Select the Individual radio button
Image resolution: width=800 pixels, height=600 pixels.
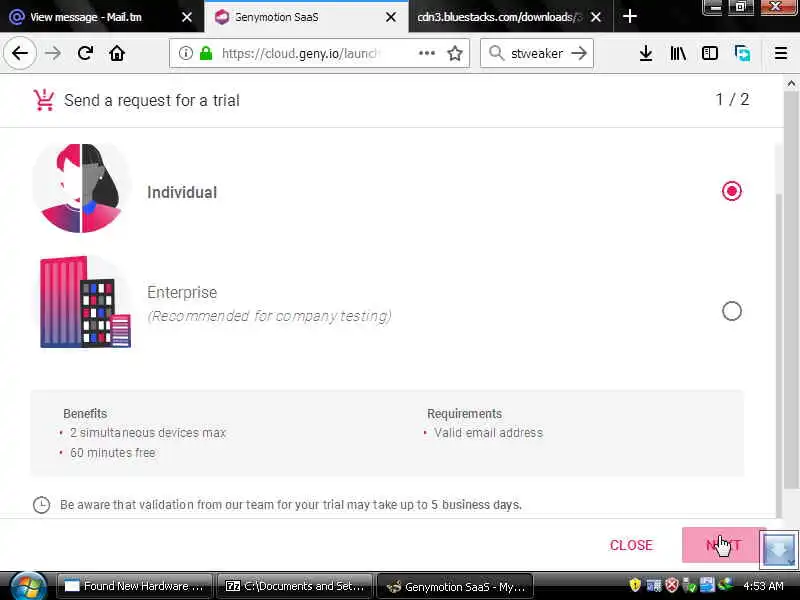pyautogui.click(x=732, y=191)
